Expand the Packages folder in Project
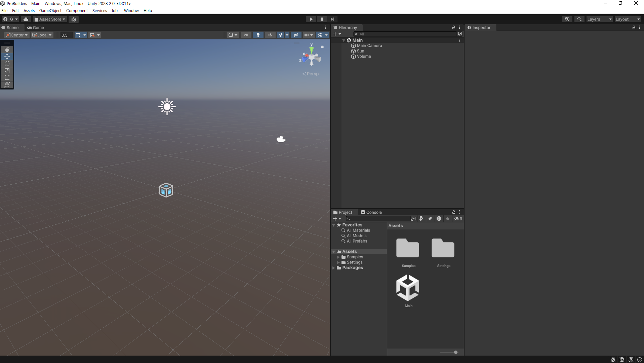This screenshot has height=363, width=644. click(334, 268)
